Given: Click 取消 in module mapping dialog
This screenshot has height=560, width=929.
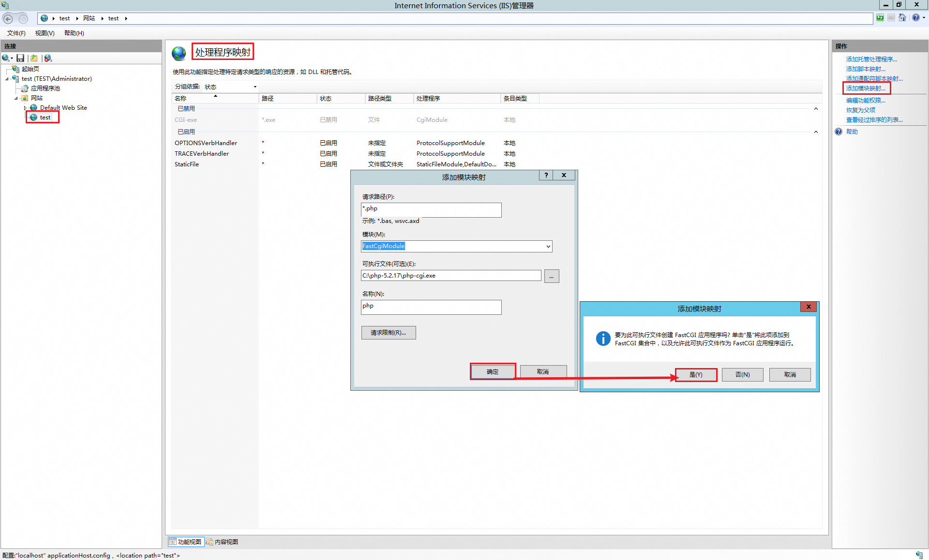Looking at the screenshot, I should pos(543,372).
